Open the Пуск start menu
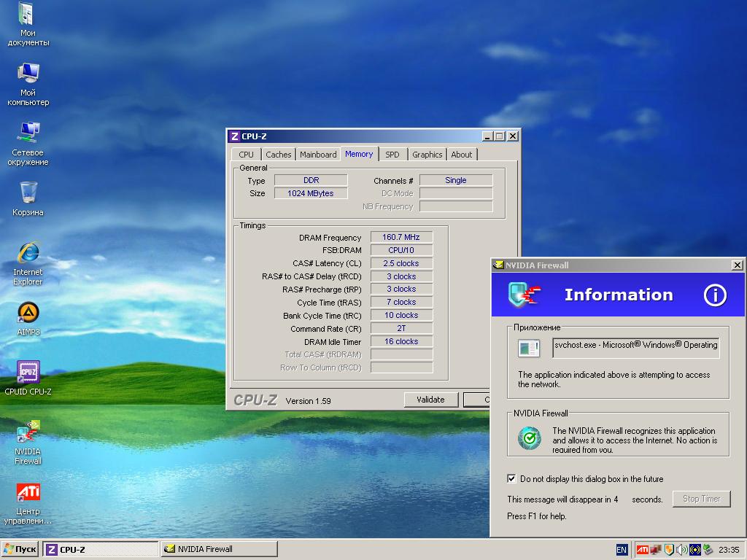Image resolution: width=747 pixels, height=560 pixels. pos(20,549)
